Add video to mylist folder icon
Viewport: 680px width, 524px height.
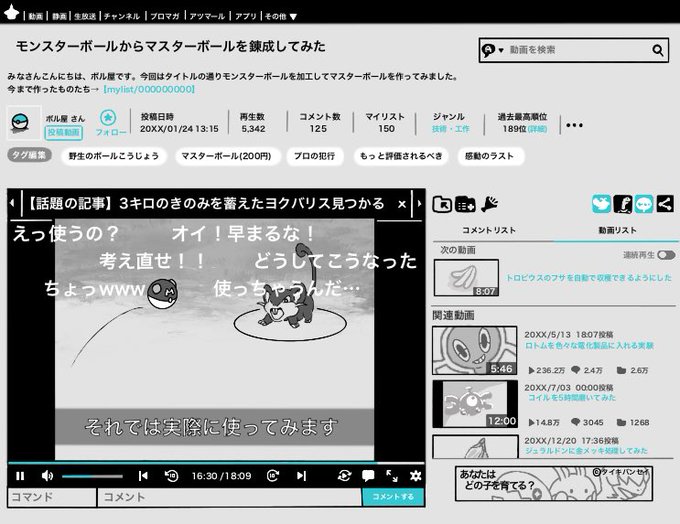point(442,204)
